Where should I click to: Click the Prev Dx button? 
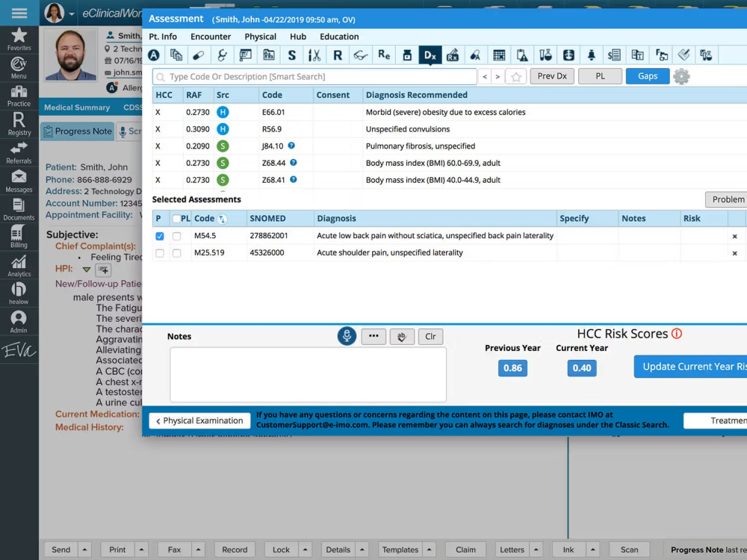click(x=552, y=76)
